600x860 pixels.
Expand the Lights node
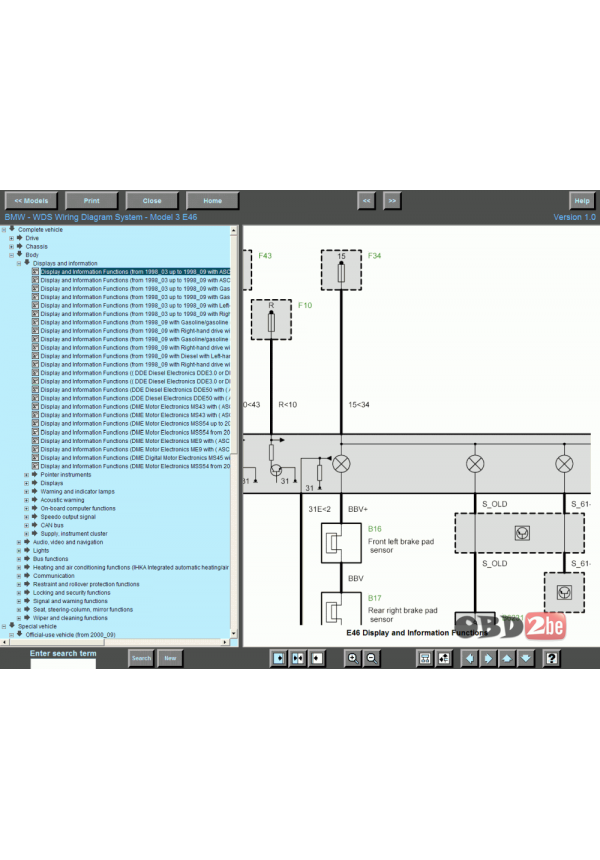coord(19,551)
